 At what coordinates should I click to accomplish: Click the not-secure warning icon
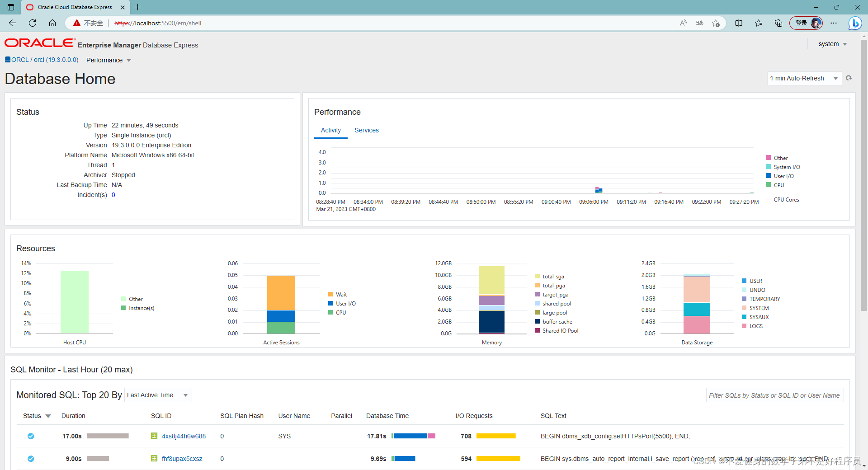click(x=77, y=23)
